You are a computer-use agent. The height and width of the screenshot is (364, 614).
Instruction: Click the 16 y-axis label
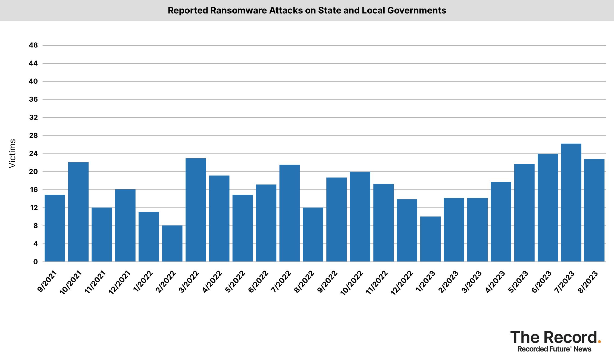[34, 190]
